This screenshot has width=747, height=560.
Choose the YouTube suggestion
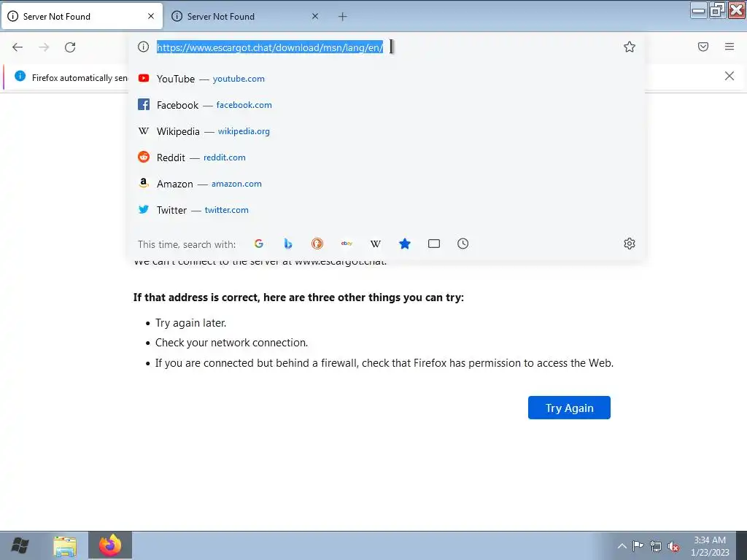(x=386, y=79)
